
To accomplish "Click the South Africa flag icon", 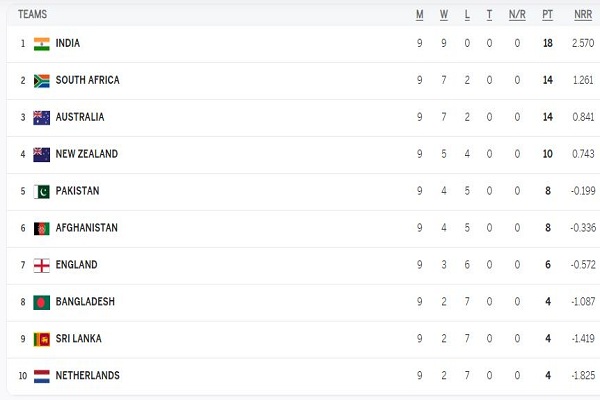I will click(41, 81).
